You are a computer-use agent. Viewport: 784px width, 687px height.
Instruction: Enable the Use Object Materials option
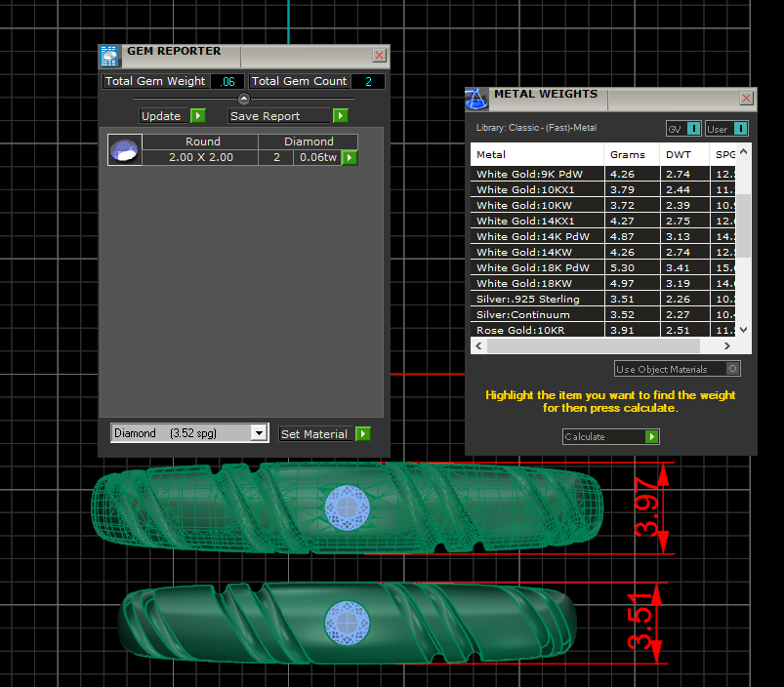733,369
